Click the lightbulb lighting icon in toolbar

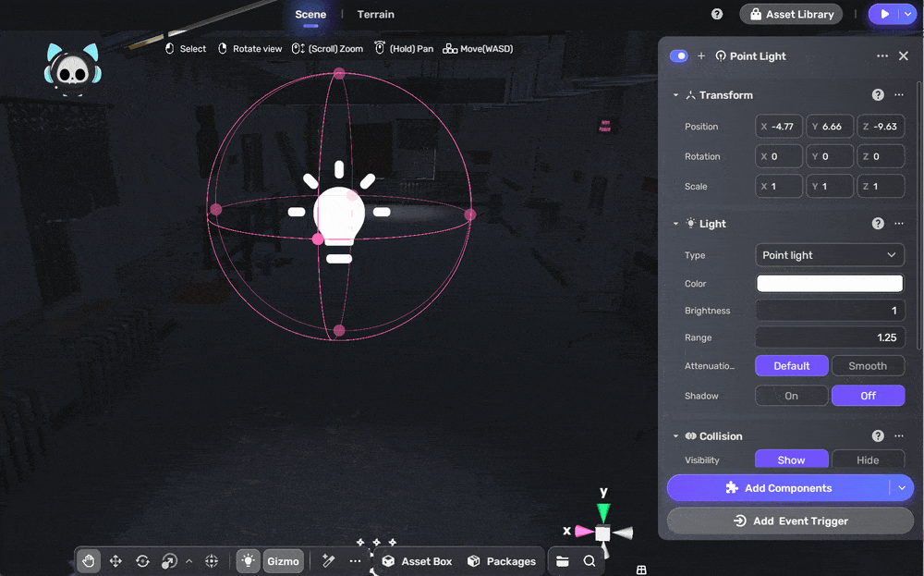pos(248,560)
